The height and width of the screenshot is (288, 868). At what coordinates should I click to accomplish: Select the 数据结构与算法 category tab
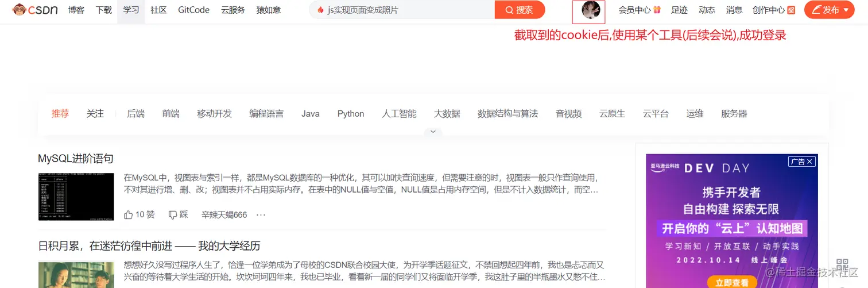click(x=507, y=114)
